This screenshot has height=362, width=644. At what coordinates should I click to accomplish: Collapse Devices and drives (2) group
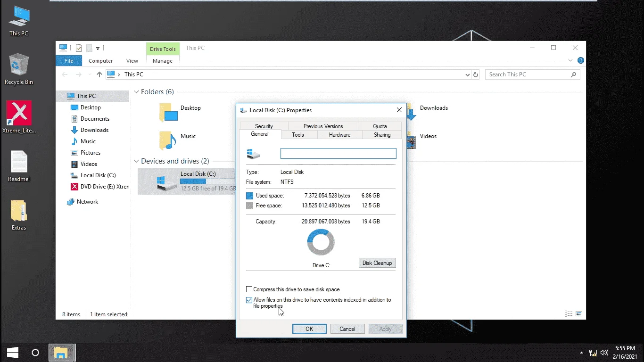[136, 161]
